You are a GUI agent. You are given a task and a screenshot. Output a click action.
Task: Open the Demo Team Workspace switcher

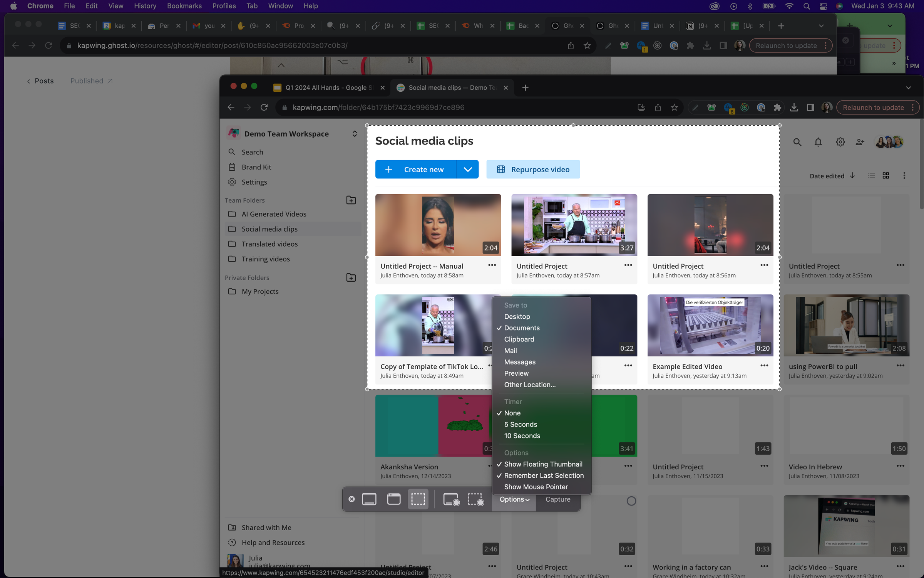pyautogui.click(x=354, y=133)
